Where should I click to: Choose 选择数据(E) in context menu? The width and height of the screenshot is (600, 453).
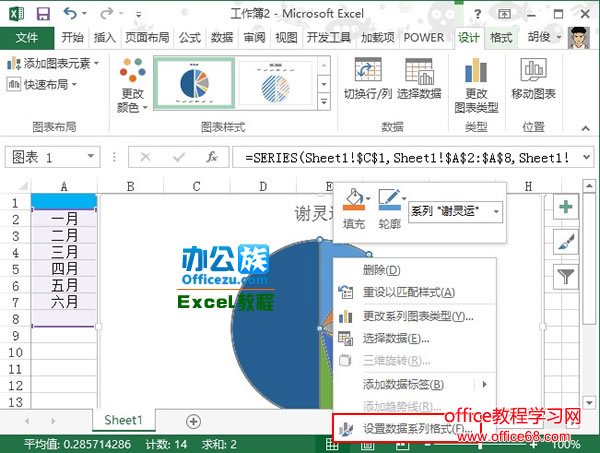tap(415, 338)
